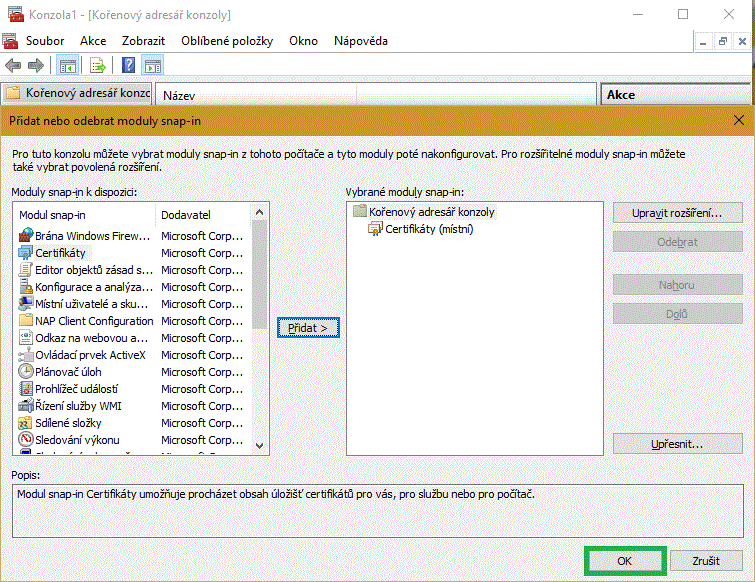Open the Soubor menu
This screenshot has height=582, width=755.
tap(45, 41)
